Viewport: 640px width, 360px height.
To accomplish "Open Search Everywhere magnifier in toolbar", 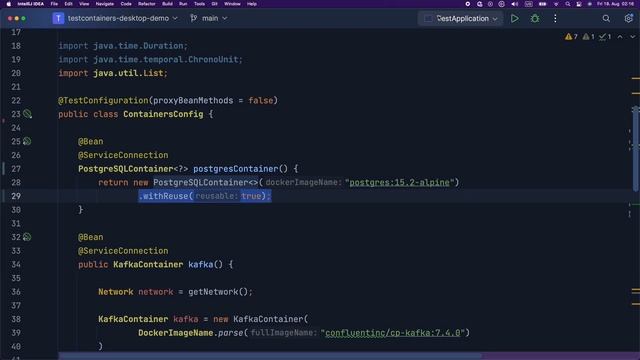I will click(606, 18).
